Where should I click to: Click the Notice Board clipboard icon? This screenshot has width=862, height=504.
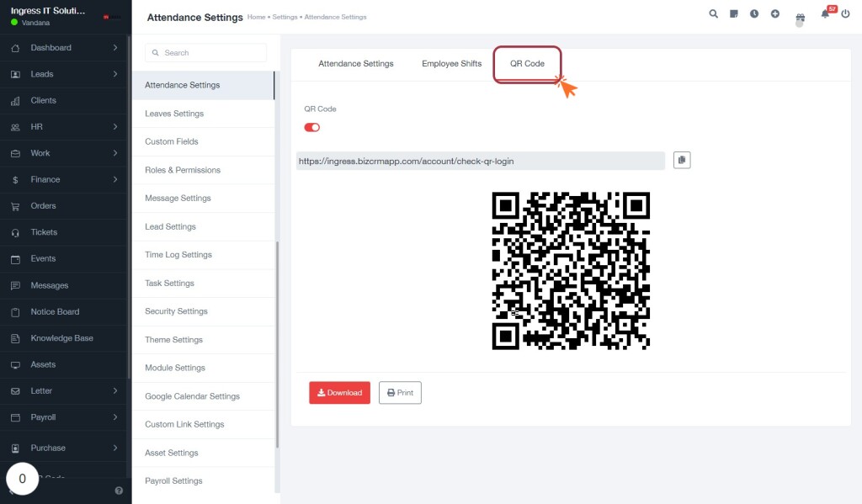pos(15,311)
